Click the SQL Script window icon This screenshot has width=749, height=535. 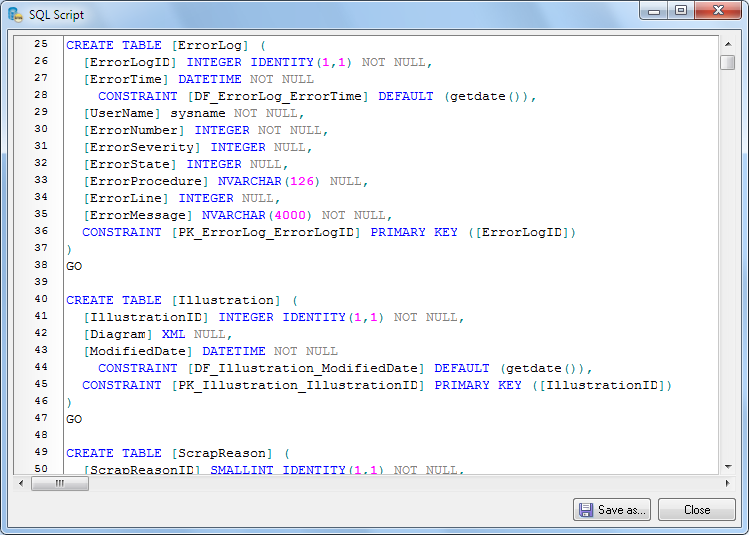[15, 15]
